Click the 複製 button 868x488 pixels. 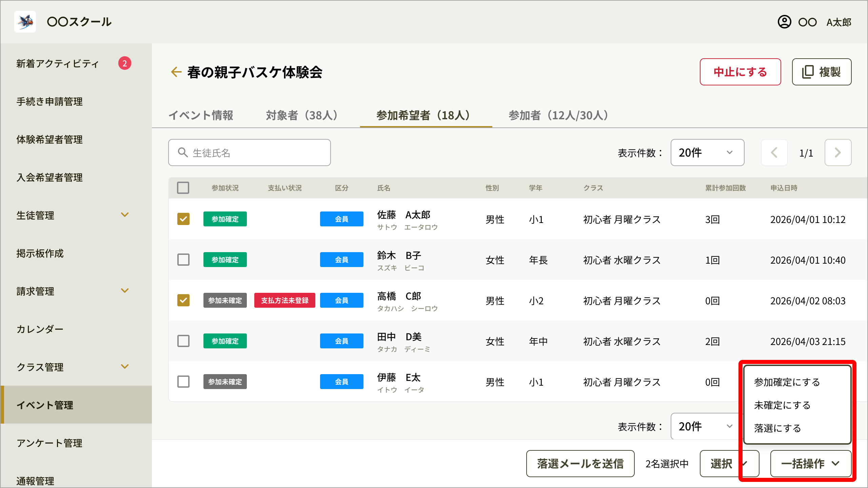pos(822,72)
